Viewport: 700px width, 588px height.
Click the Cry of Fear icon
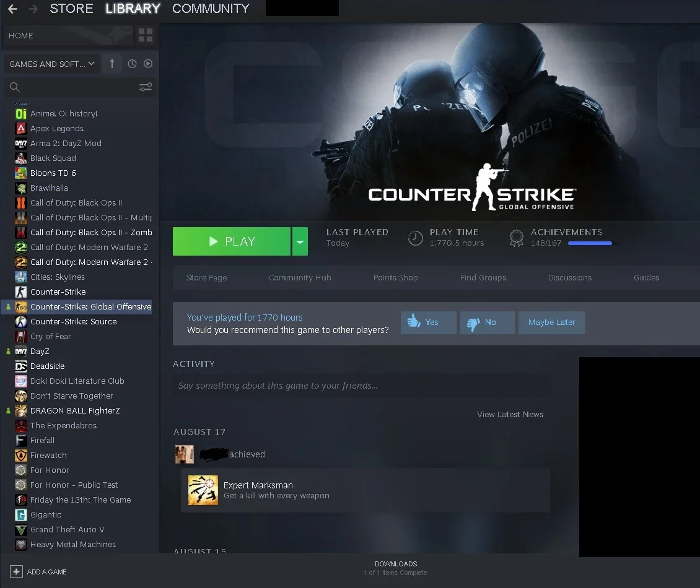click(x=21, y=336)
